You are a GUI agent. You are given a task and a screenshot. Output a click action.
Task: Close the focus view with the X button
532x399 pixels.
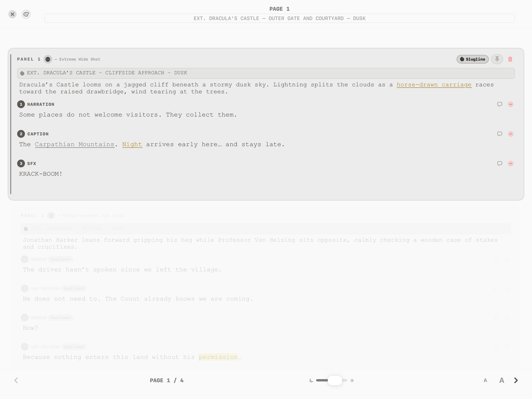click(12, 14)
